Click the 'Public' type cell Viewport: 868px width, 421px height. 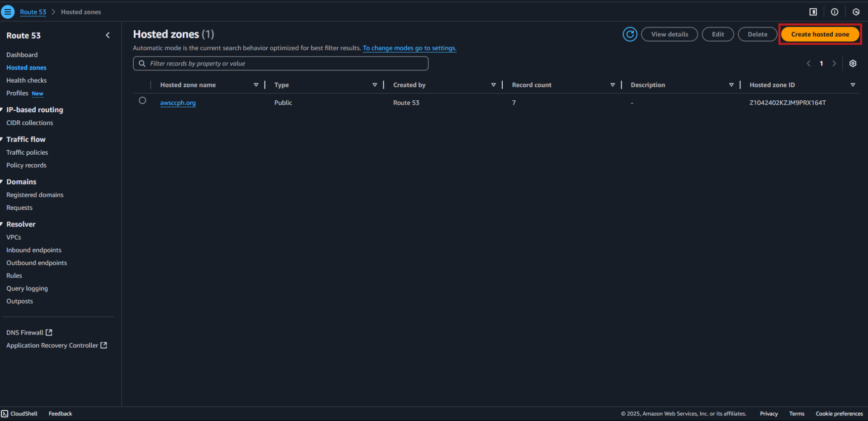tap(283, 103)
